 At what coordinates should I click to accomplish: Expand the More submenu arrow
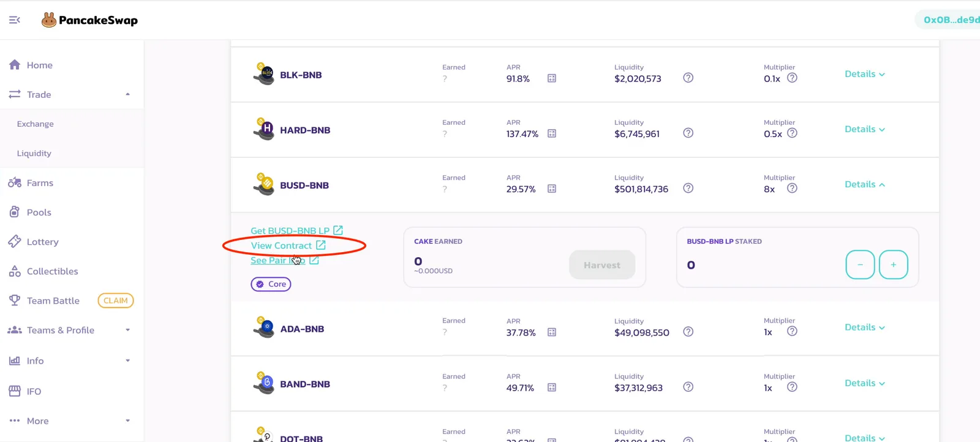point(127,421)
